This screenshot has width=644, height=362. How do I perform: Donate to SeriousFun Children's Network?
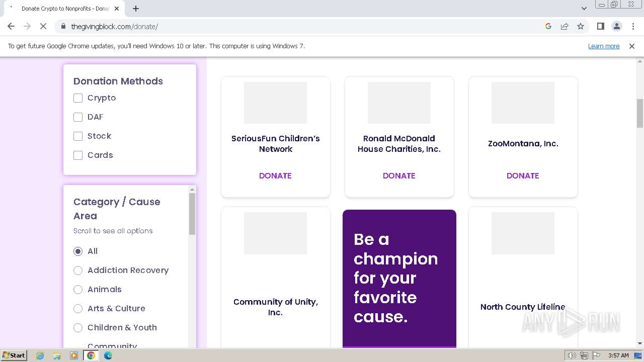tap(275, 175)
